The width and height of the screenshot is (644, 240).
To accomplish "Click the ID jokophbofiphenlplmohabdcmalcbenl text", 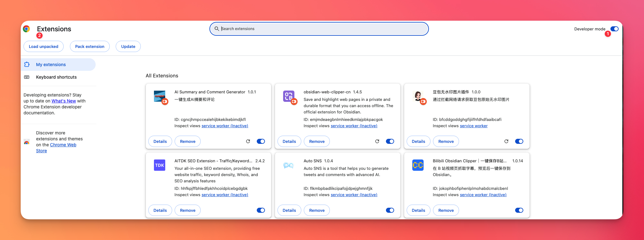I will click(x=470, y=189).
